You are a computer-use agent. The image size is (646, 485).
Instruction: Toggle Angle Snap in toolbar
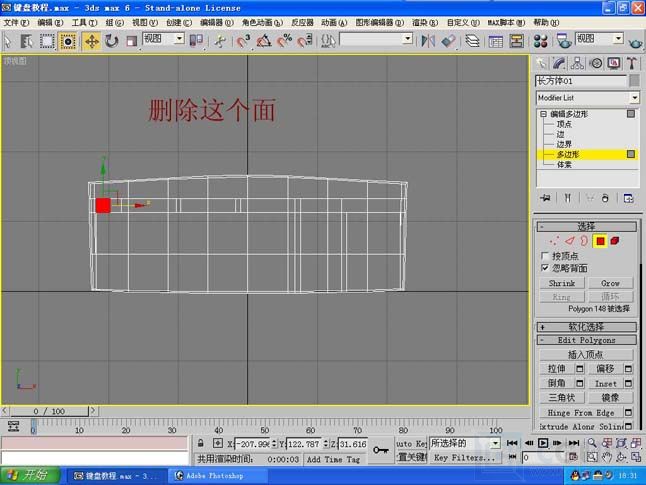(264, 41)
